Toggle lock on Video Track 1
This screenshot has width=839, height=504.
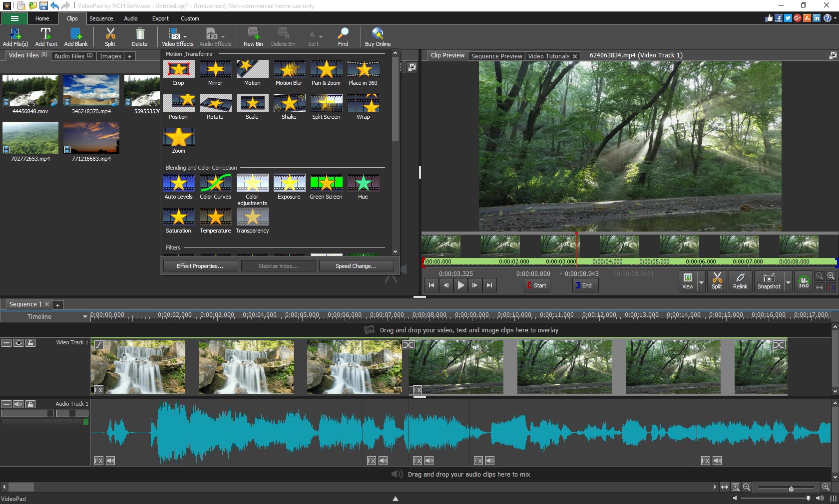[30, 343]
